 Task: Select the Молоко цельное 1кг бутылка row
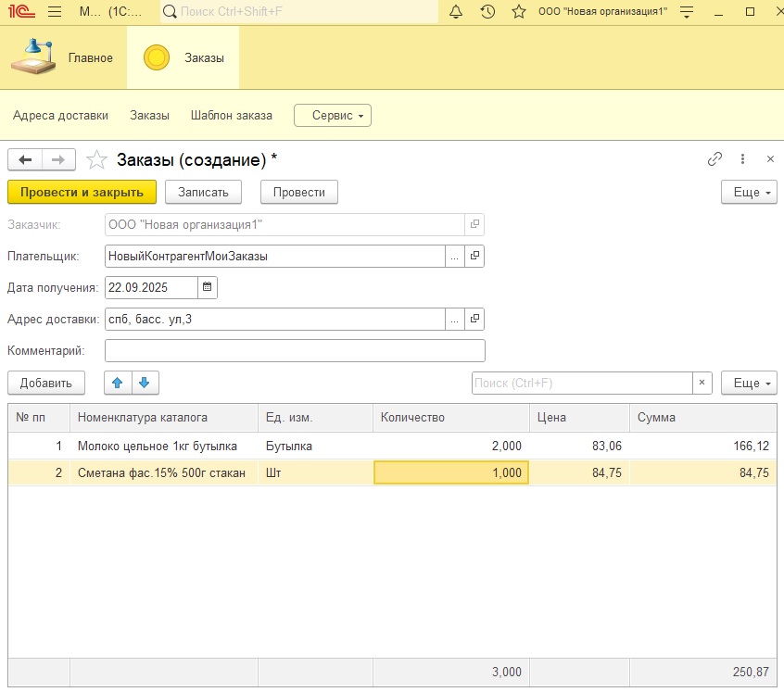tap(158, 446)
